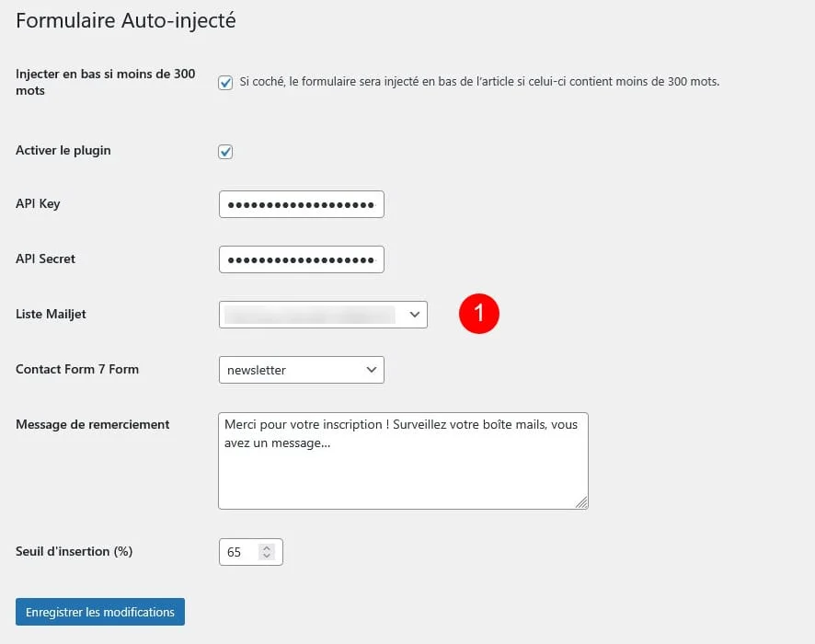815x644 pixels.
Task: Click the "API Secret" label text
Action: pos(45,259)
